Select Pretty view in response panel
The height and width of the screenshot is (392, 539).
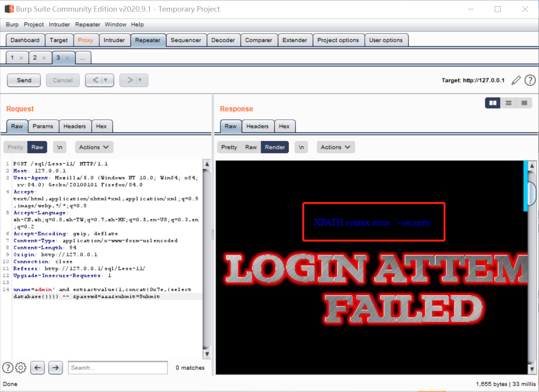(229, 147)
